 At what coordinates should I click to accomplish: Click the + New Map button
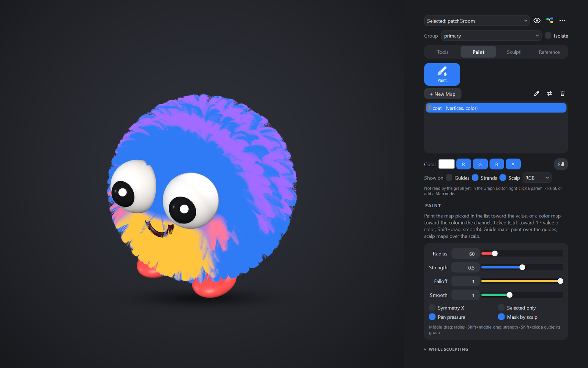click(442, 94)
